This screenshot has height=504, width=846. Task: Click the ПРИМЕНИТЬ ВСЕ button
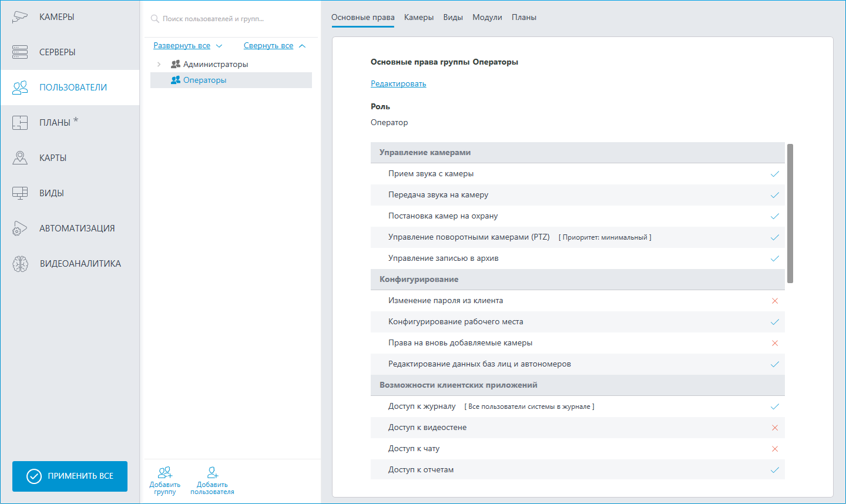(x=70, y=476)
